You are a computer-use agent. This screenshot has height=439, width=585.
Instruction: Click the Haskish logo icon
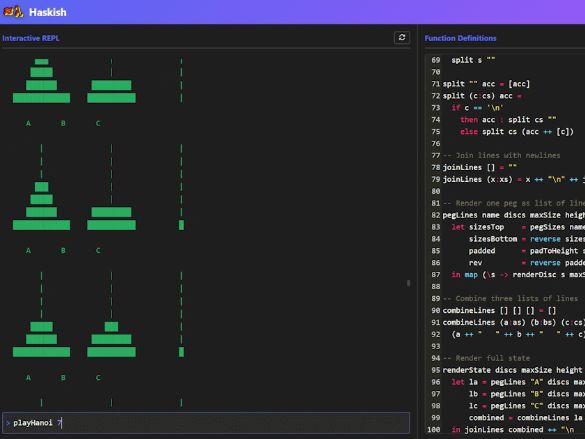(13, 12)
